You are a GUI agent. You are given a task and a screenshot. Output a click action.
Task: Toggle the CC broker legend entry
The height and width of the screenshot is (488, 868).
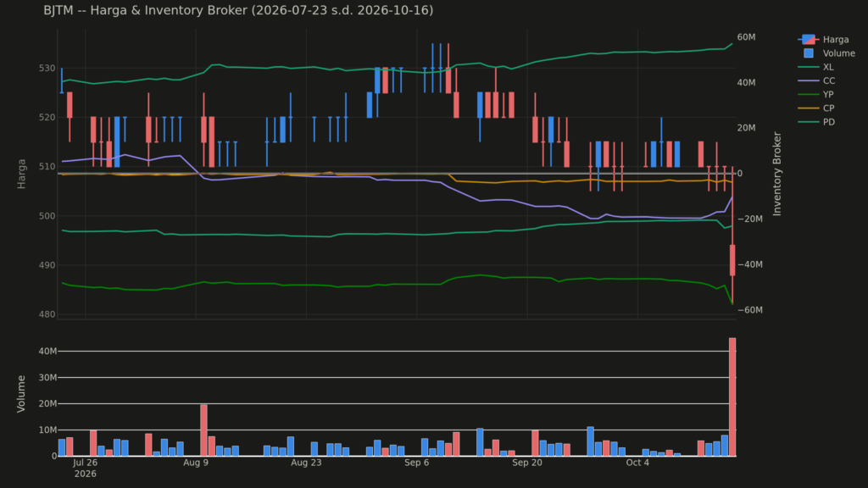816,80
